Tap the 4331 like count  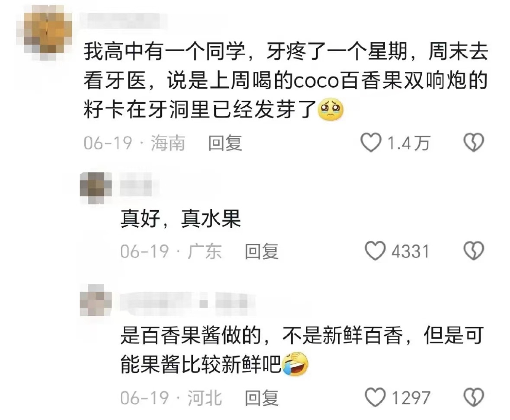tap(410, 251)
